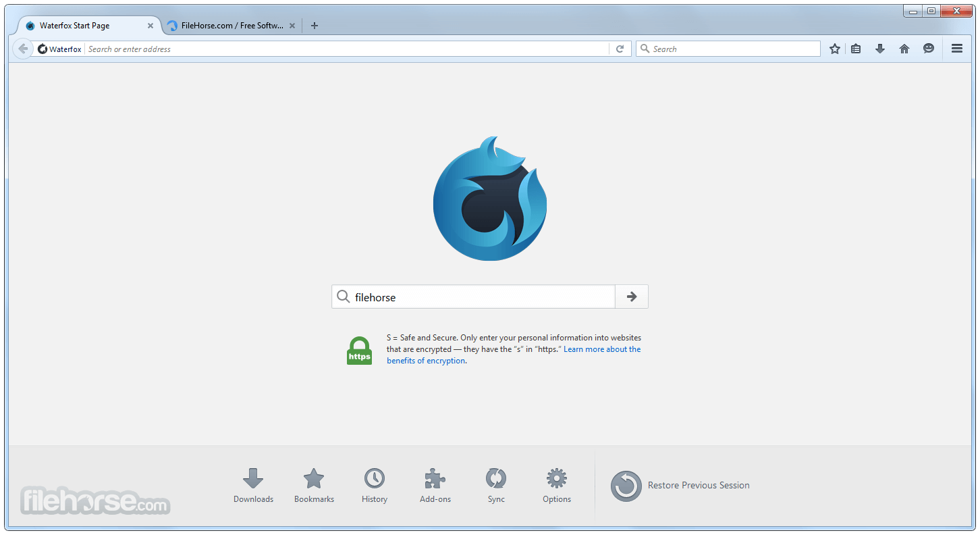Open the hamburger menu

[957, 49]
